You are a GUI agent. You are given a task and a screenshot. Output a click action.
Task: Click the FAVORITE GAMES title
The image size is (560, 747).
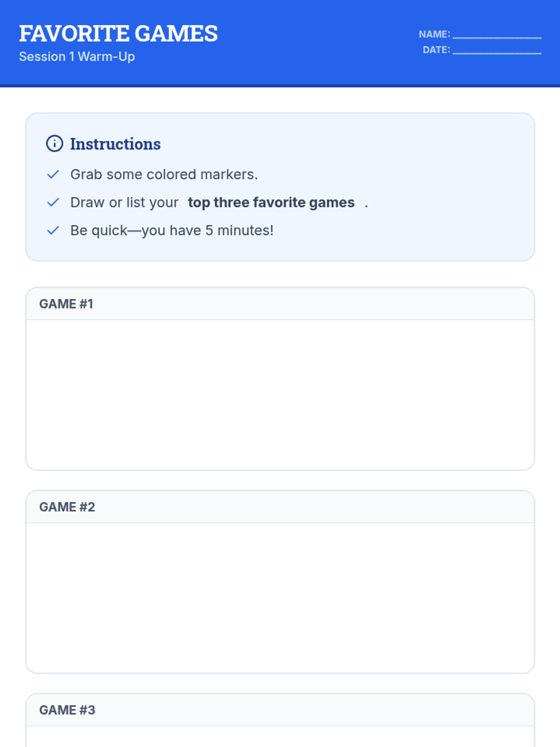coord(119,34)
